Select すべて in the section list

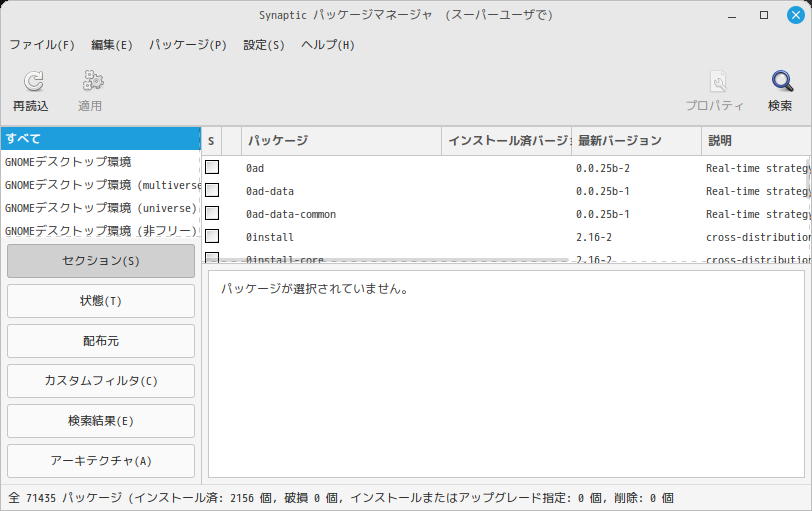(x=101, y=139)
